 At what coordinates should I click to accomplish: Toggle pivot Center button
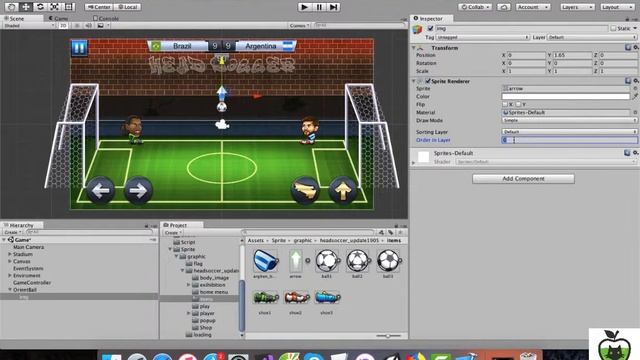click(x=99, y=7)
